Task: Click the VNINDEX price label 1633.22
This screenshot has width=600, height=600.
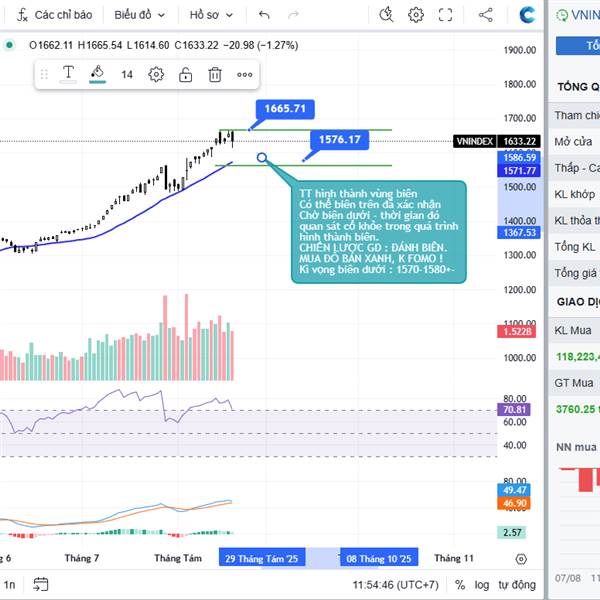Action: (x=497, y=141)
